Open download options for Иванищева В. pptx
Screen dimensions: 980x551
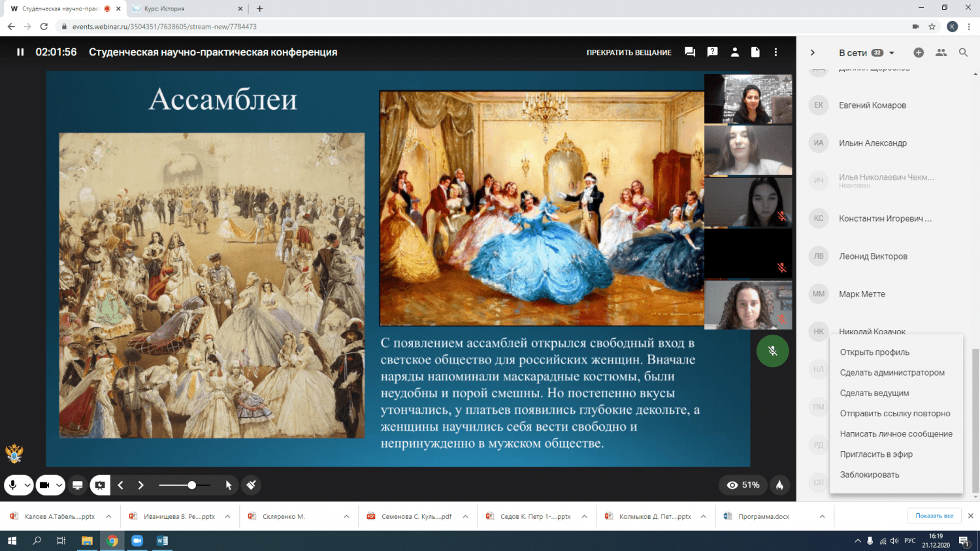[227, 516]
